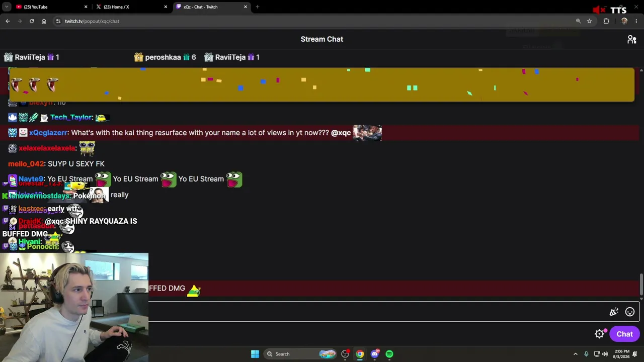Close the xQc Chat Twitch tab
Screen dimensions: 644x362
point(246,7)
